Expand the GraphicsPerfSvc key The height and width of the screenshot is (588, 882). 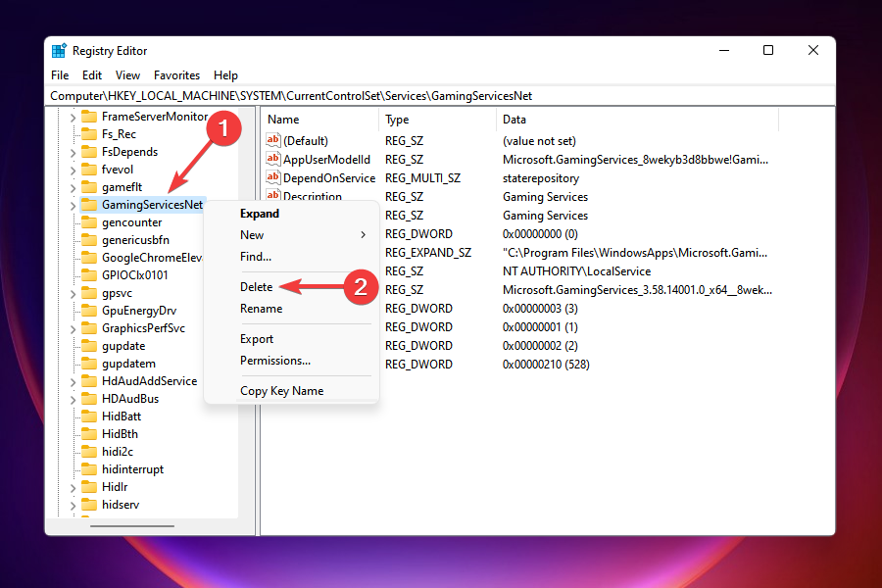[x=73, y=329]
